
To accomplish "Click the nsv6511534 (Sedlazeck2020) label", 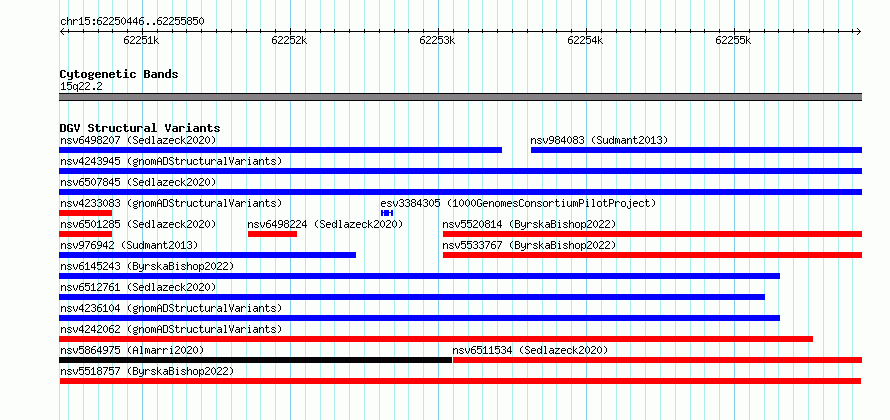I will 530,350.
